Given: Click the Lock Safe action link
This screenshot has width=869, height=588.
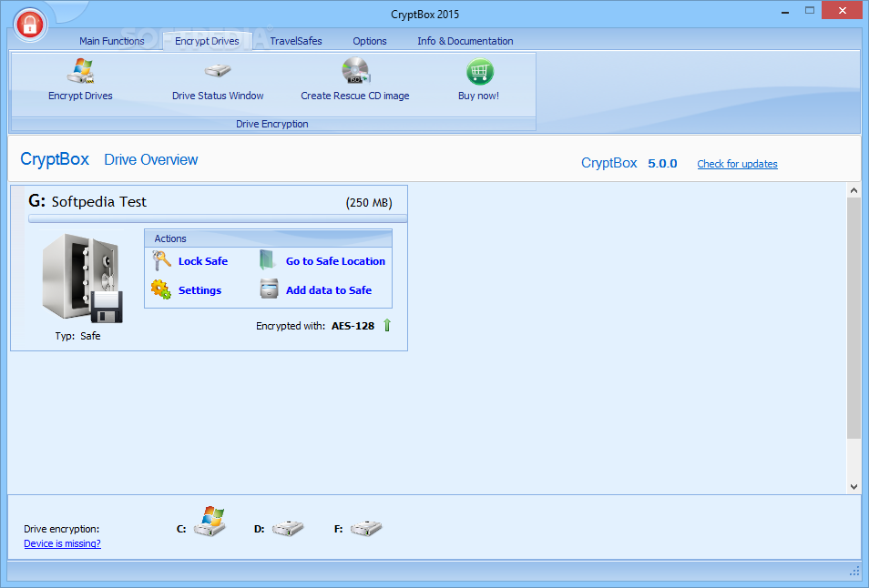Looking at the screenshot, I should (x=203, y=261).
